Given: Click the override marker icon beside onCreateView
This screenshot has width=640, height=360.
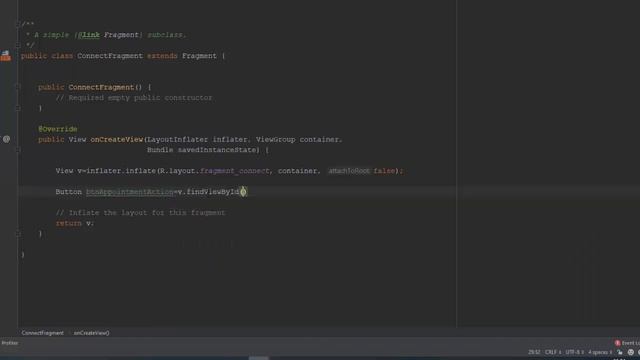Looking at the screenshot, I should tap(6, 139).
